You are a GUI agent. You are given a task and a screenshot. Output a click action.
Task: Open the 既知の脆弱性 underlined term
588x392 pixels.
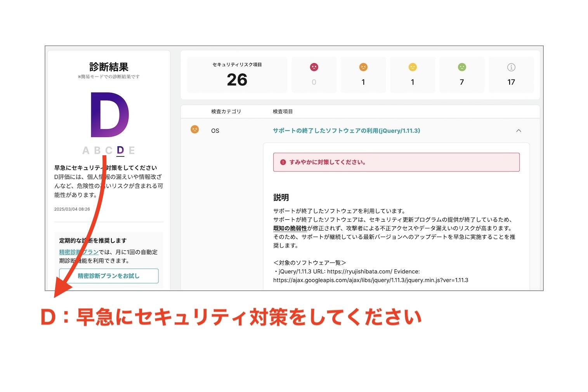pos(290,228)
